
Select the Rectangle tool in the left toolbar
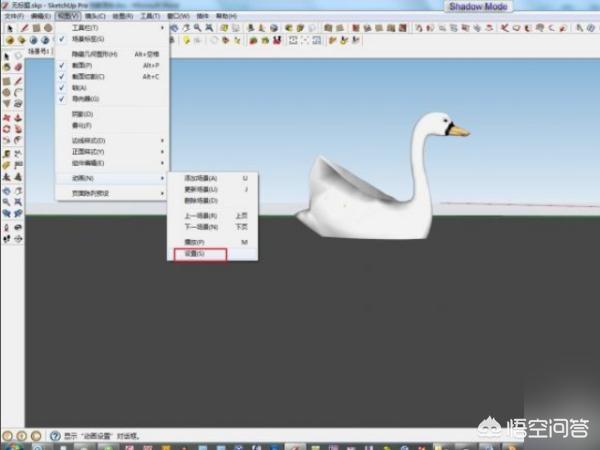click(x=7, y=81)
